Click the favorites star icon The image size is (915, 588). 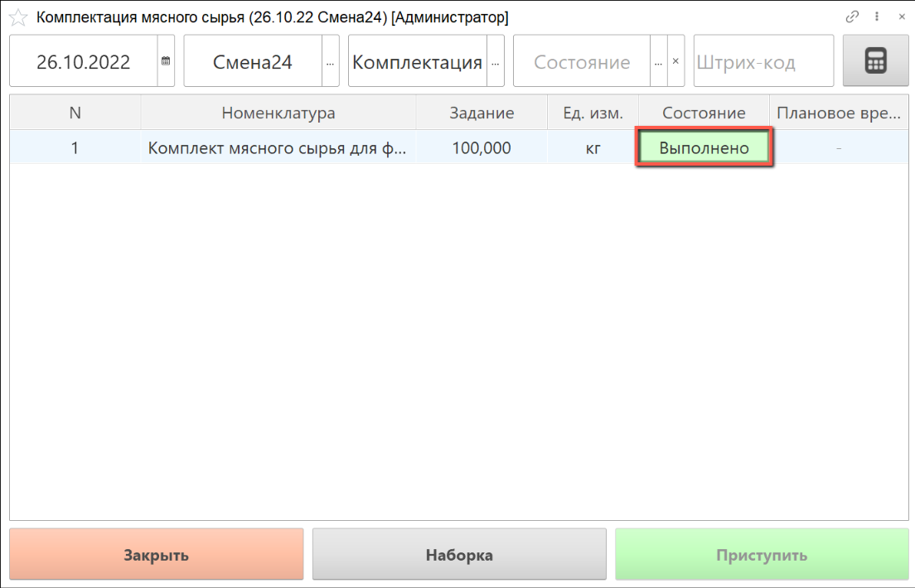pos(18,17)
